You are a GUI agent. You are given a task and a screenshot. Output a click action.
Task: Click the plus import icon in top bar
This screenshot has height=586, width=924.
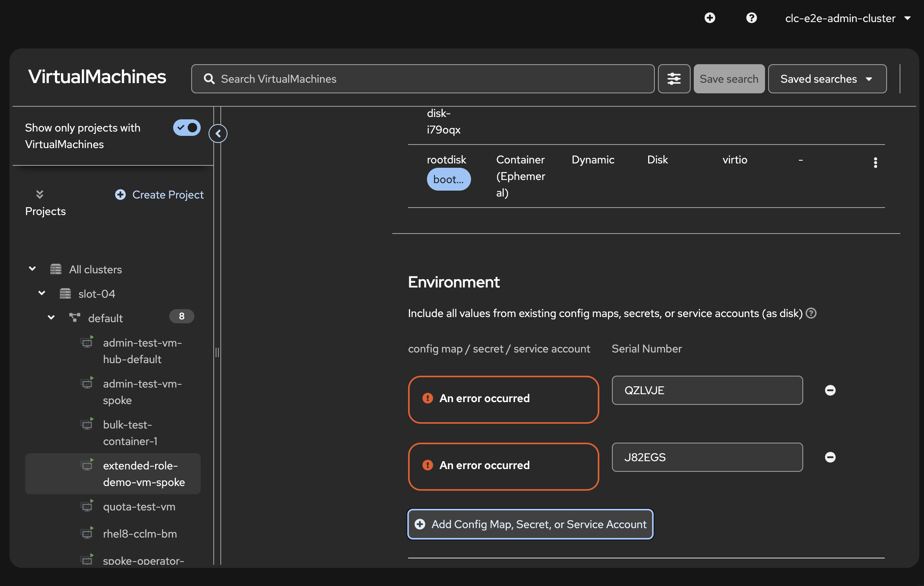click(710, 18)
